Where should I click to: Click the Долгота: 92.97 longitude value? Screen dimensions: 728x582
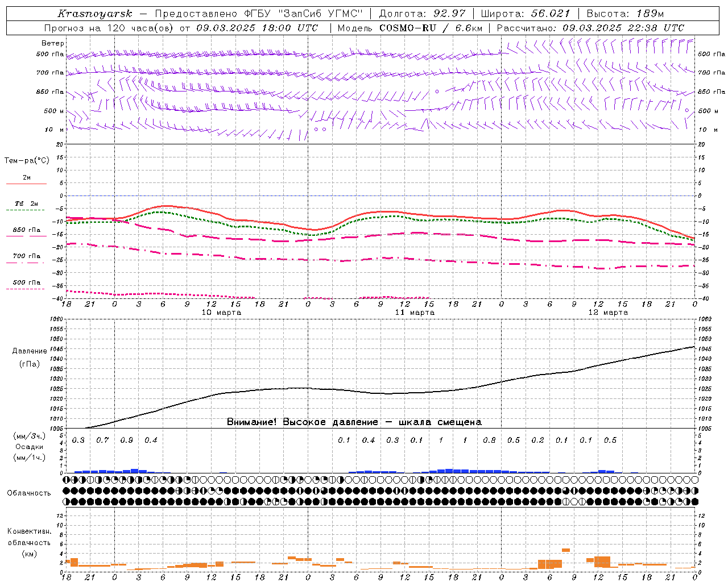coord(422,14)
